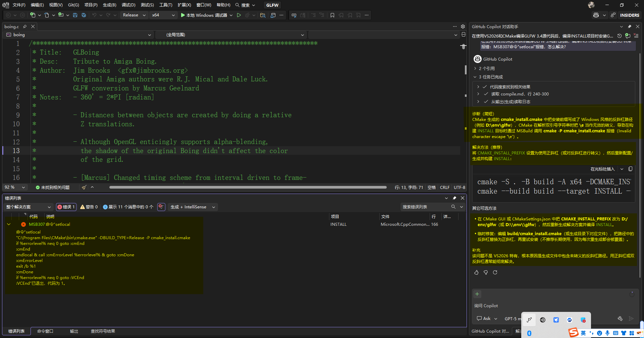Collapse the 3 任务已完成 section
The width and height of the screenshot is (644, 338).
click(488, 77)
